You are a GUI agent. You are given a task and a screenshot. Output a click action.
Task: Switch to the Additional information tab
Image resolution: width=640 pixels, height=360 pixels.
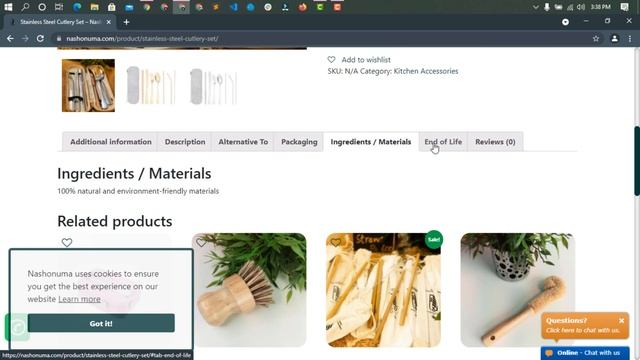pyautogui.click(x=111, y=142)
